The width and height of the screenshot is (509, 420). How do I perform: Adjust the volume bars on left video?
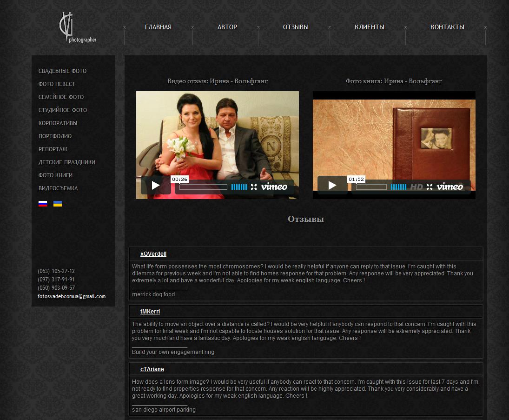pos(239,187)
